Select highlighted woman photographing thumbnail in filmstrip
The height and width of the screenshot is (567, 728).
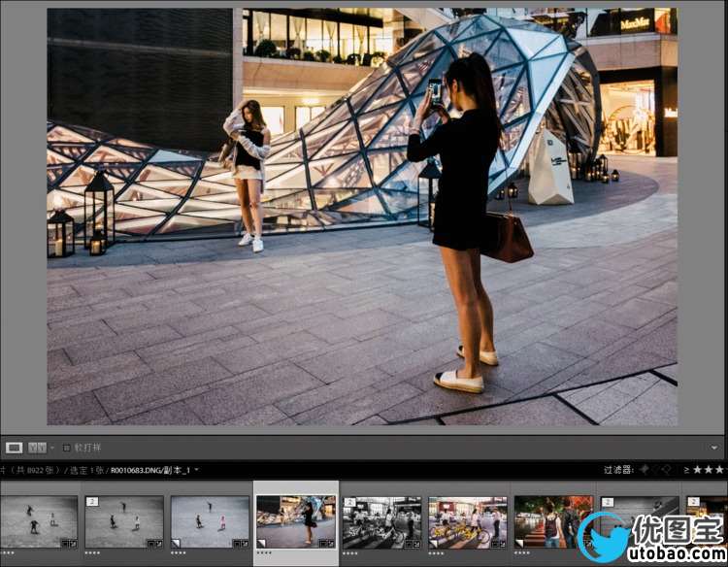click(x=296, y=522)
